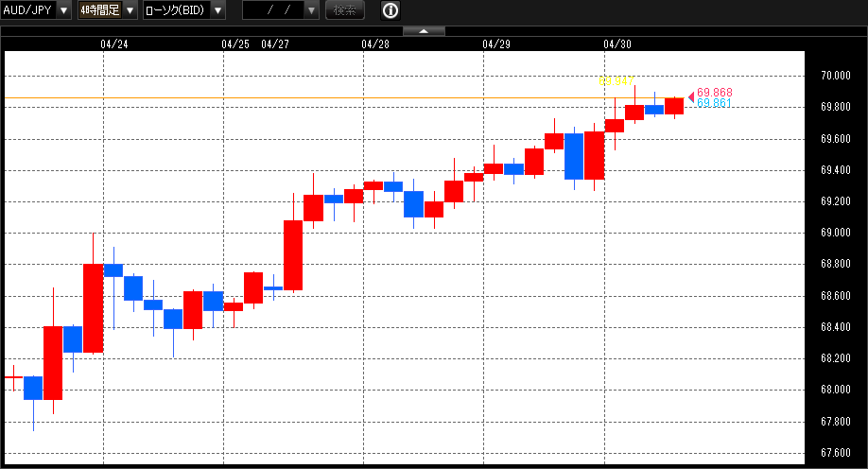The image size is (868, 469).
Task: Select the AUD/JPY currency pair label
Action: tap(27, 10)
